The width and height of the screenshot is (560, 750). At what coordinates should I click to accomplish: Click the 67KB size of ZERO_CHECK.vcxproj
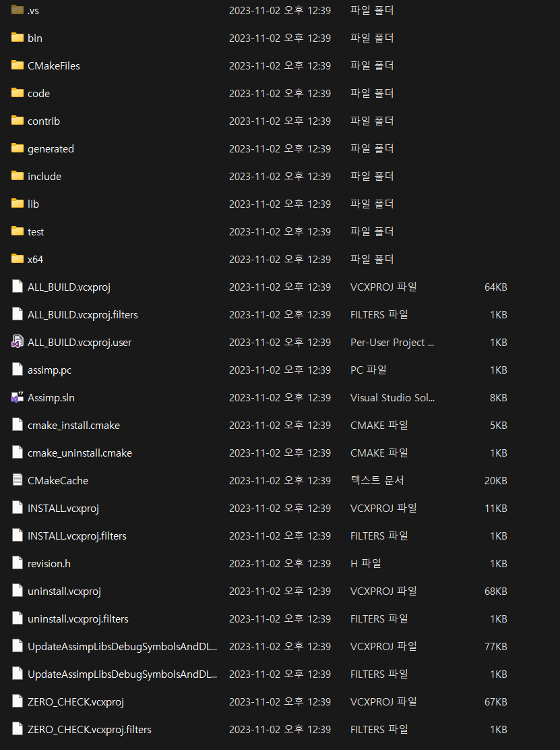(495, 702)
